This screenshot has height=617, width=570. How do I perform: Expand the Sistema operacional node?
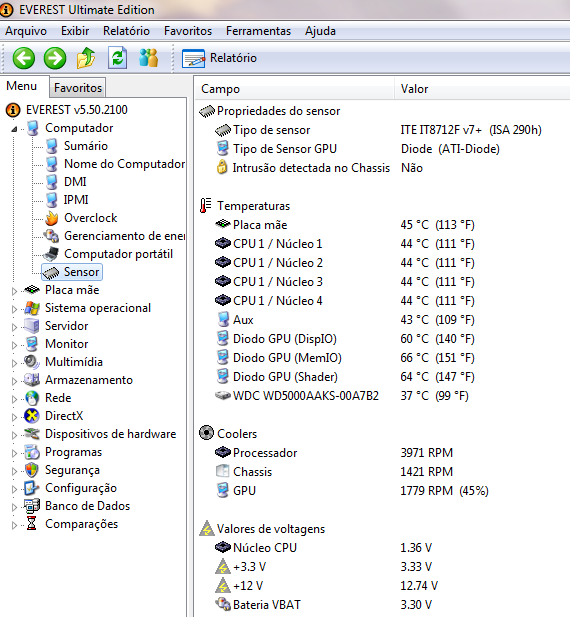(14, 309)
